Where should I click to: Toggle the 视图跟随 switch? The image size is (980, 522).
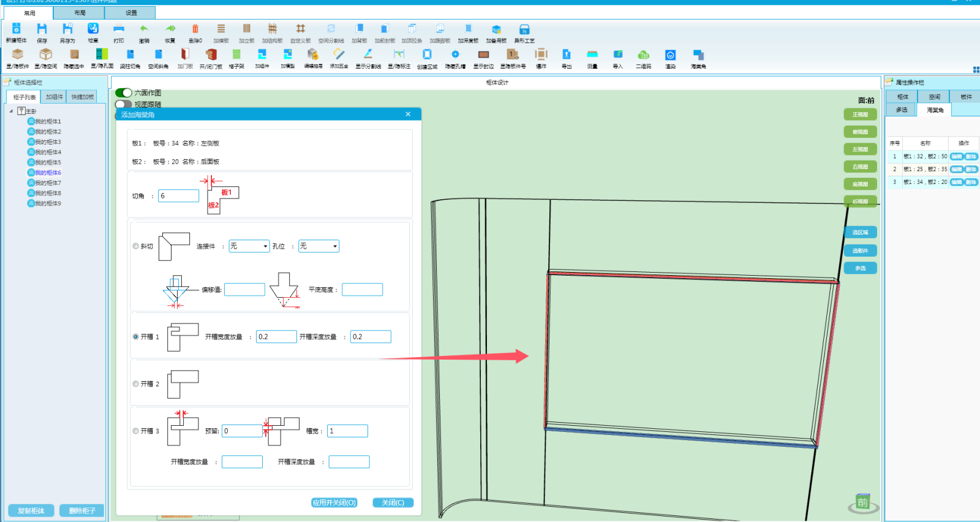pos(124,104)
